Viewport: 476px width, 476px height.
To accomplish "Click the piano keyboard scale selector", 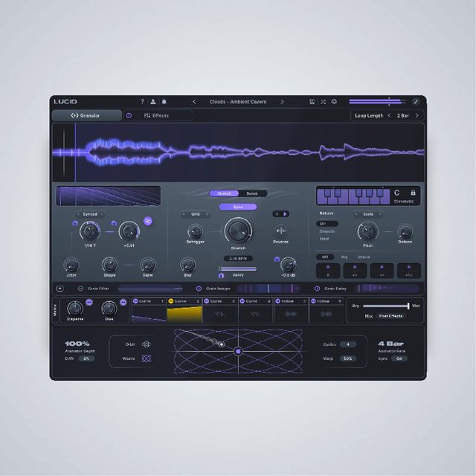I will (x=353, y=196).
